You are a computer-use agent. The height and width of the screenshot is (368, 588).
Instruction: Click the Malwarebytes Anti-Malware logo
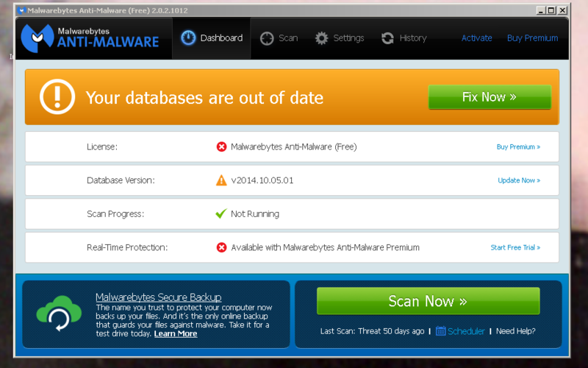point(90,37)
